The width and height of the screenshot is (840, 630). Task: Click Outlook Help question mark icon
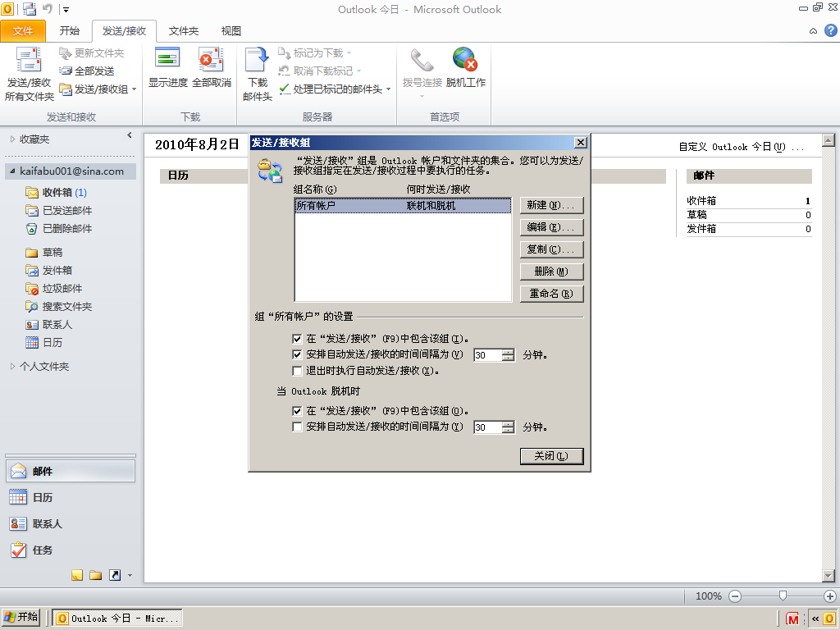tap(830, 30)
